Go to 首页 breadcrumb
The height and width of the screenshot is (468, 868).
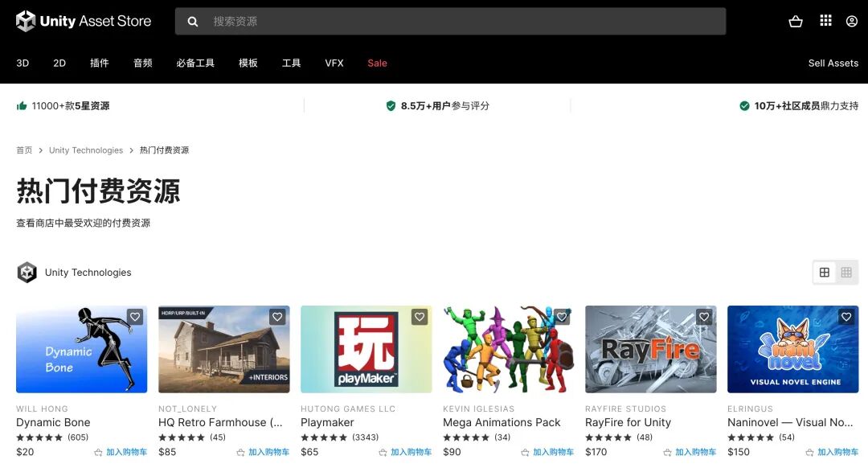point(24,150)
